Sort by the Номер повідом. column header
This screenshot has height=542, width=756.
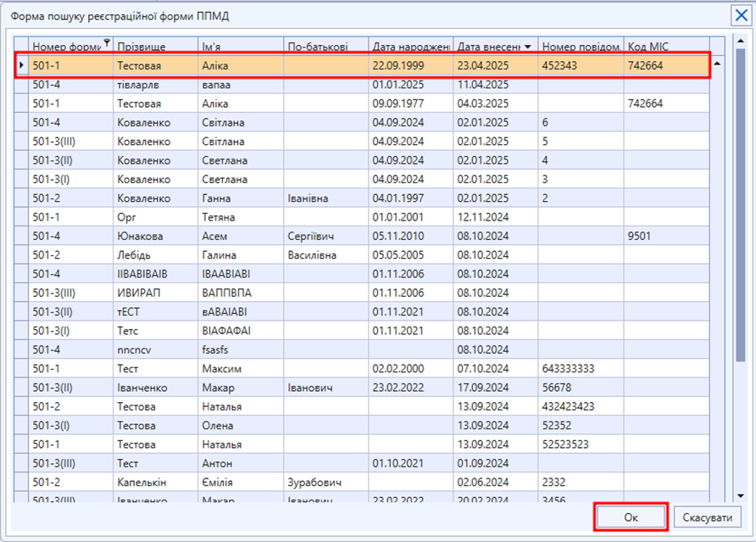tap(581, 47)
